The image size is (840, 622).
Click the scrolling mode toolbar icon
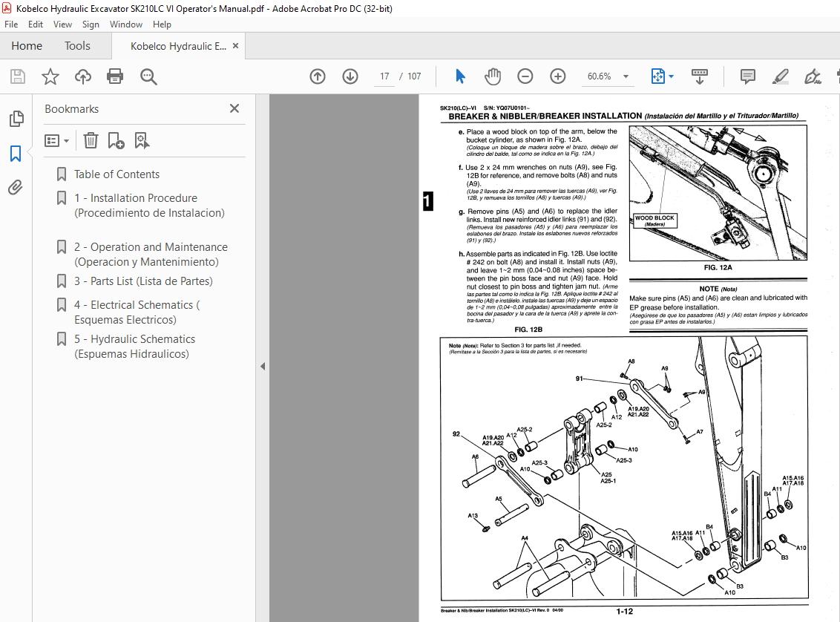[x=700, y=76]
